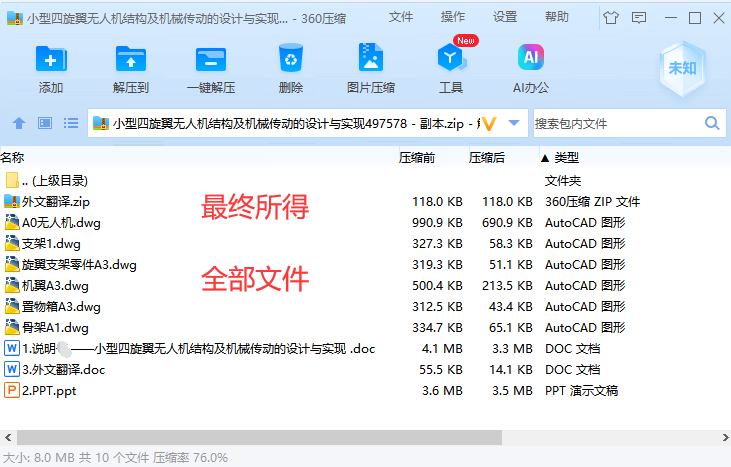The width and height of the screenshot is (731, 467).
Task: Click the status bar size summary text
Action: click(x=116, y=457)
